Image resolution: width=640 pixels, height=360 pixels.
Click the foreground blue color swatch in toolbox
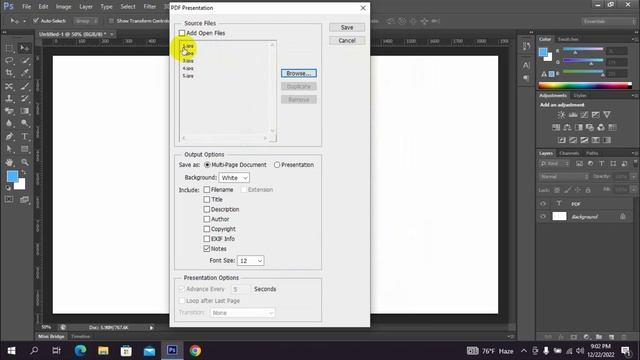(x=12, y=176)
